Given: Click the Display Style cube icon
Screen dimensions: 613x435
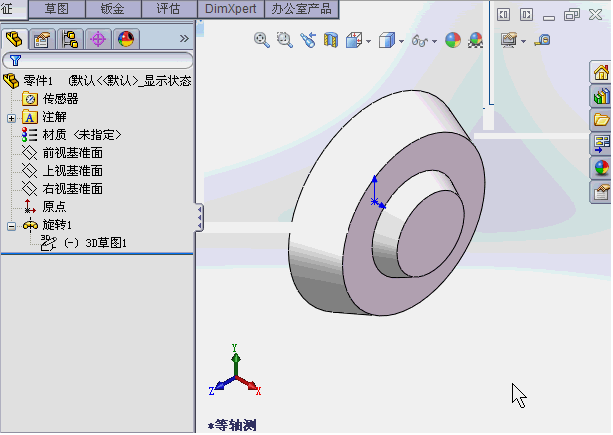Looking at the screenshot, I should click(387, 40).
